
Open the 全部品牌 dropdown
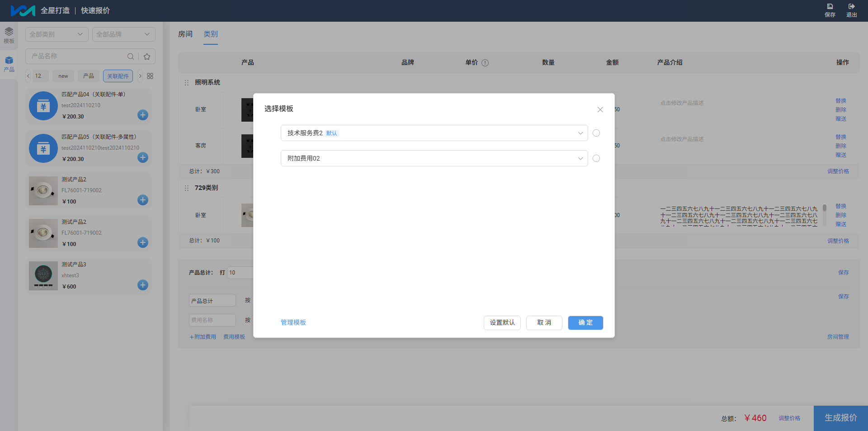[123, 34]
